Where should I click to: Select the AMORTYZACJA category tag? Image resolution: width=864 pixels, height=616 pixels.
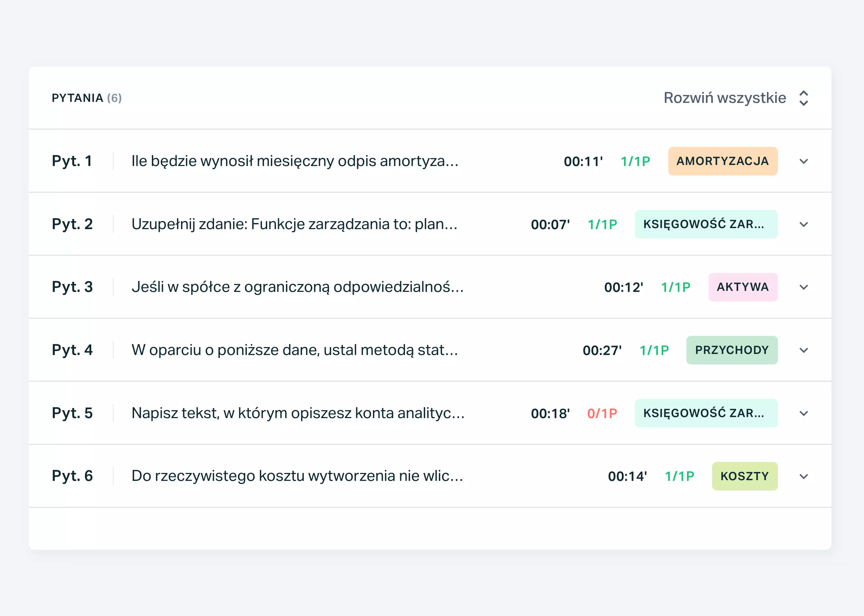(723, 161)
